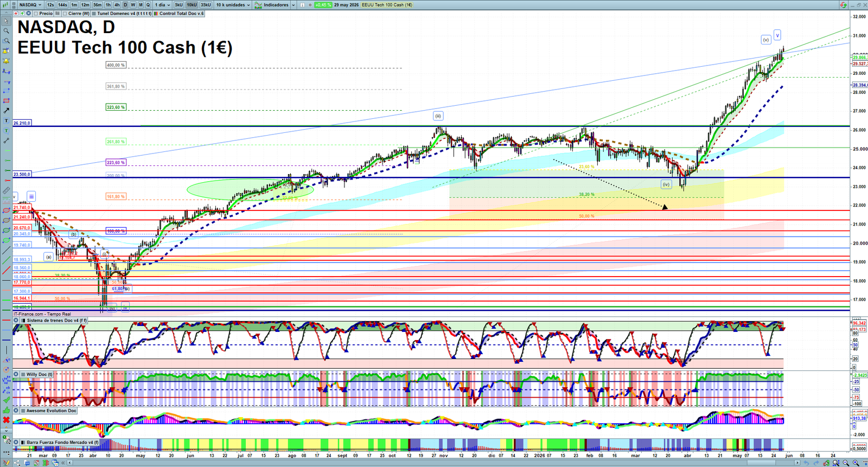Choose the black arrow drawing tool

[x=6, y=111]
